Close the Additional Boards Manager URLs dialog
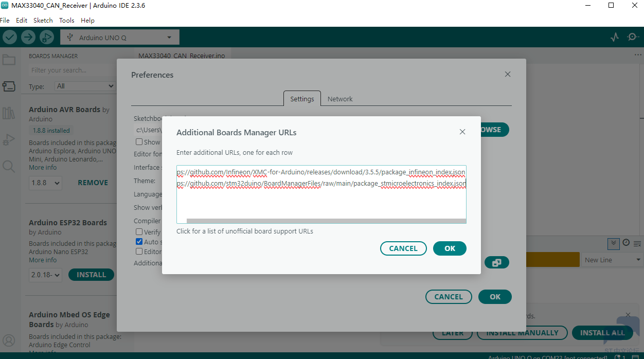This screenshot has width=644, height=359. [462, 132]
